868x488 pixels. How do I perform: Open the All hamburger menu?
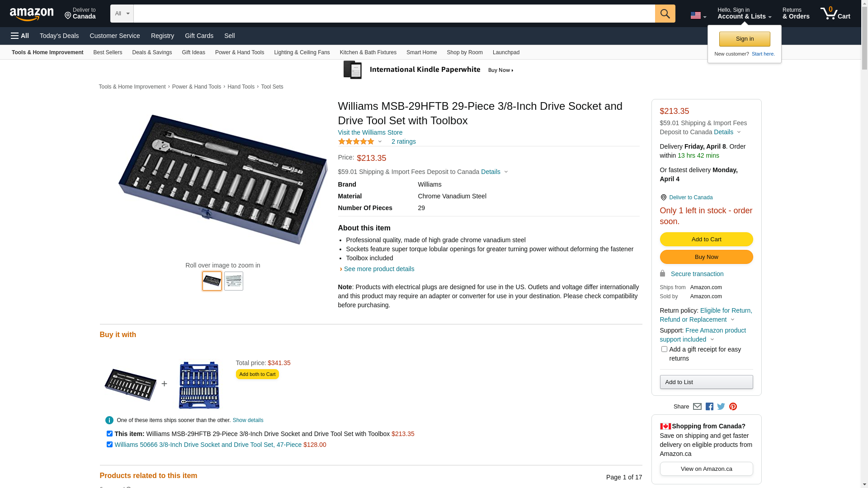tap(20, 36)
